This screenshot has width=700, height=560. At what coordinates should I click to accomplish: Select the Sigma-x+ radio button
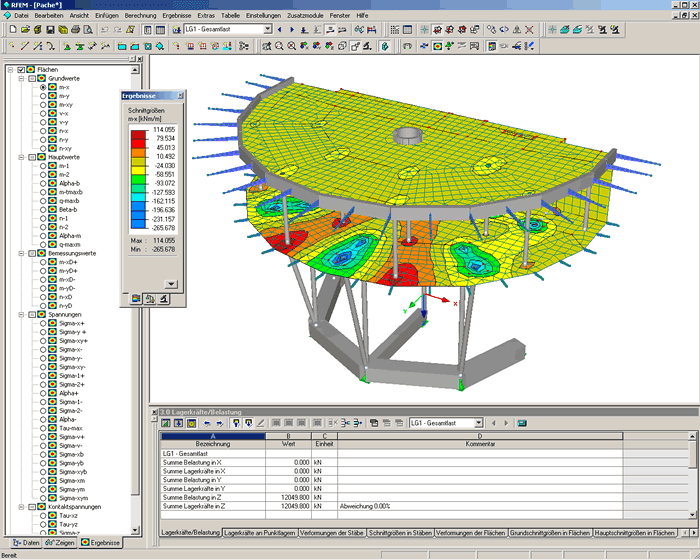click(43, 323)
